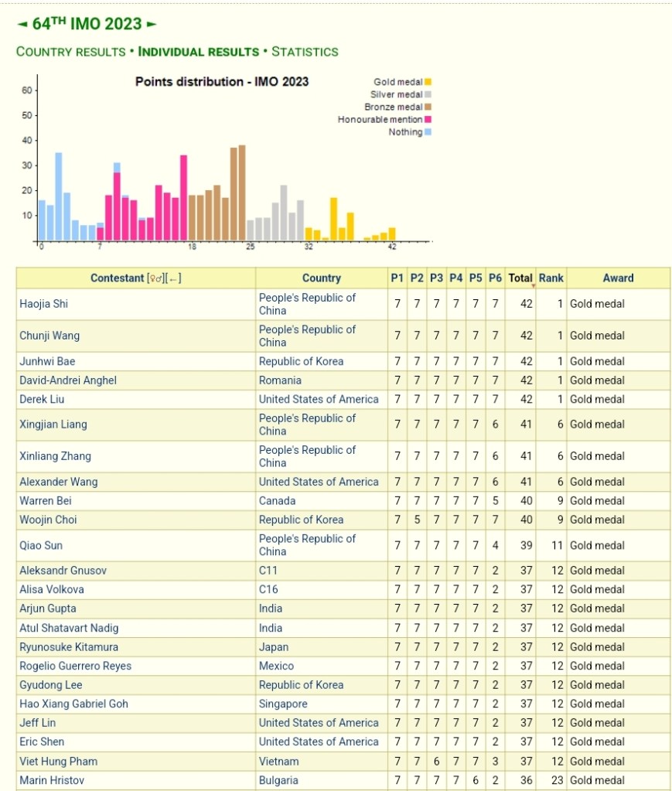Open the Country results tab
The width and height of the screenshot is (672, 791).
tap(70, 52)
